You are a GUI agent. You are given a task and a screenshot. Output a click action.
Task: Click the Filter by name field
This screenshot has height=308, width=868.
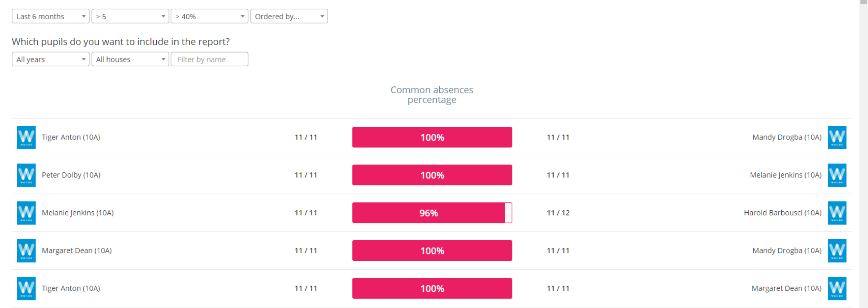[x=209, y=59]
